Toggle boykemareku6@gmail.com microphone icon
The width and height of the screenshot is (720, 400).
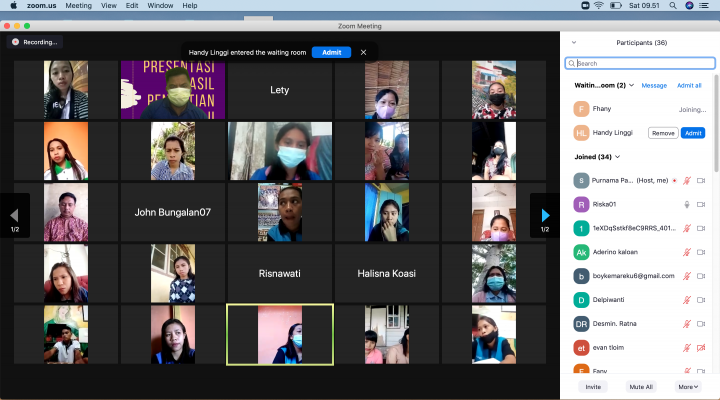coord(687,276)
